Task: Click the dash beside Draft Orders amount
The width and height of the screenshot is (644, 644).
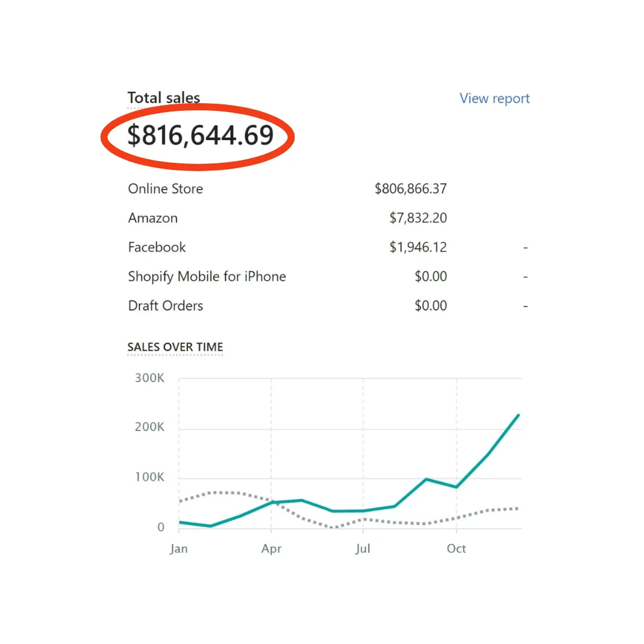Action: pyautogui.click(x=525, y=306)
